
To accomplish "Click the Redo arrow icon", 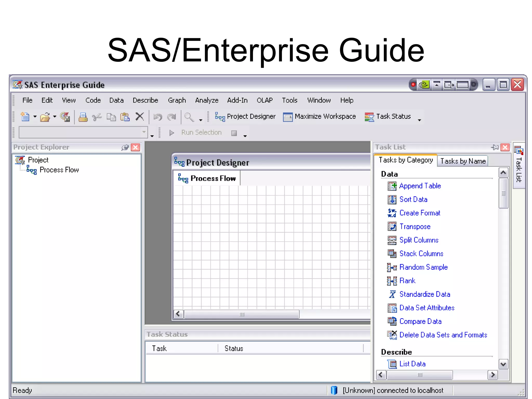I will coord(171,117).
